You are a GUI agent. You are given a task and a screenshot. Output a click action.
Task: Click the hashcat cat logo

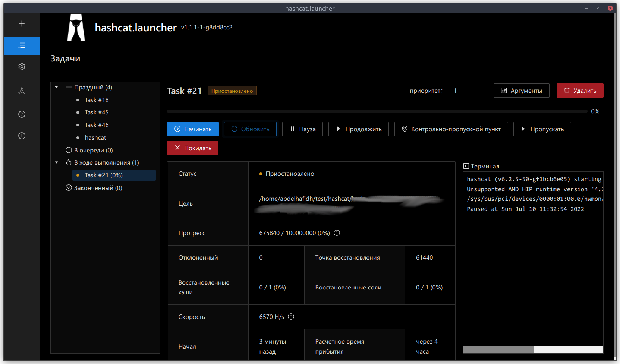point(76,27)
